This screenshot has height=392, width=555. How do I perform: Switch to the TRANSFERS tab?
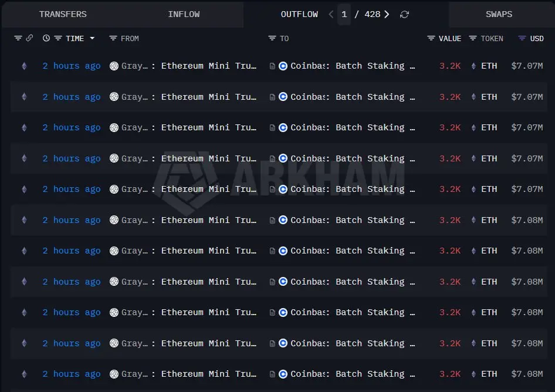click(63, 14)
